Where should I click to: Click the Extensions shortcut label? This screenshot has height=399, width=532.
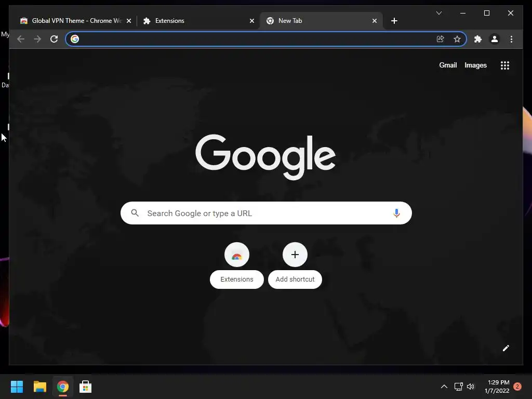click(x=237, y=279)
